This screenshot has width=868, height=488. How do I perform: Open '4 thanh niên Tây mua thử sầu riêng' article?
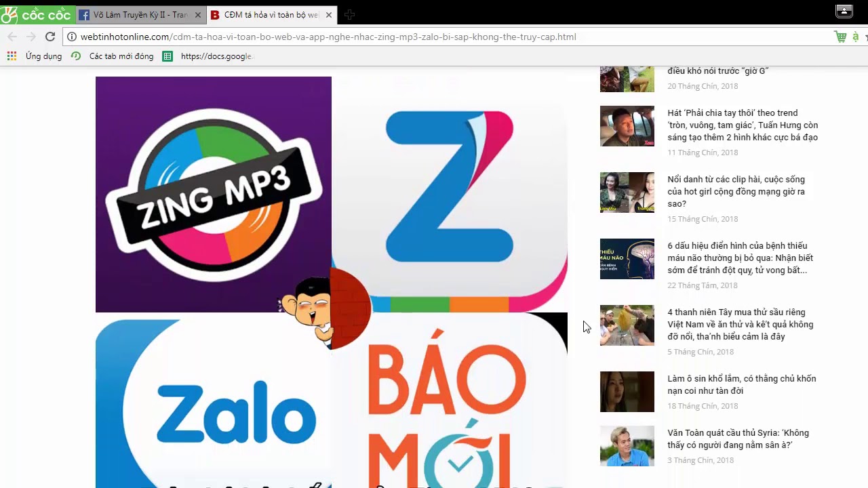pyautogui.click(x=741, y=325)
